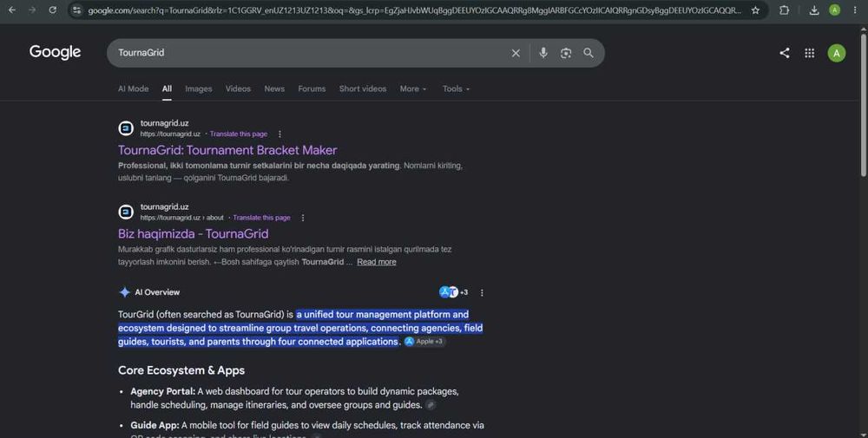Open the AI Overview source icons +3
The image size is (868, 438).
click(453, 292)
